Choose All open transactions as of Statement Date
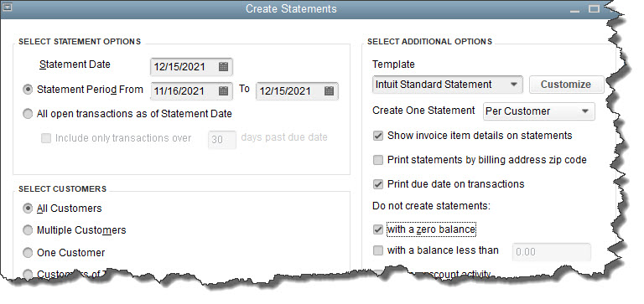This screenshot has width=644, height=304. 28,114
